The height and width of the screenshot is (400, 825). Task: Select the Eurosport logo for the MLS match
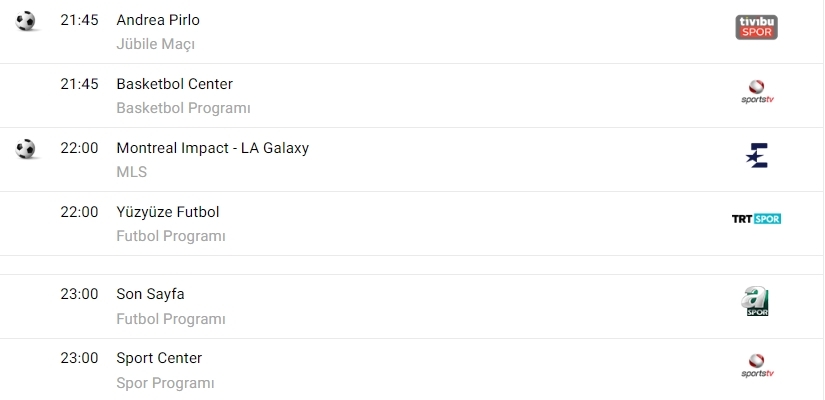[x=757, y=156]
